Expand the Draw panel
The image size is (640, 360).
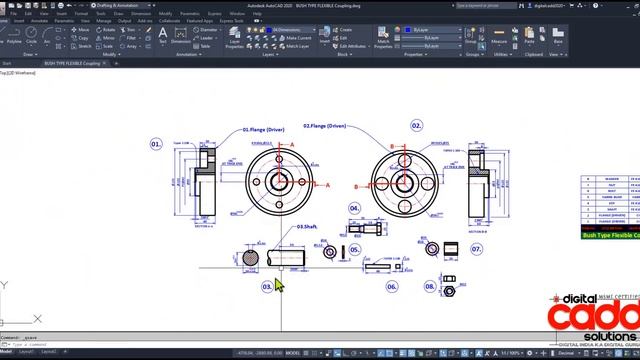(x=30, y=54)
